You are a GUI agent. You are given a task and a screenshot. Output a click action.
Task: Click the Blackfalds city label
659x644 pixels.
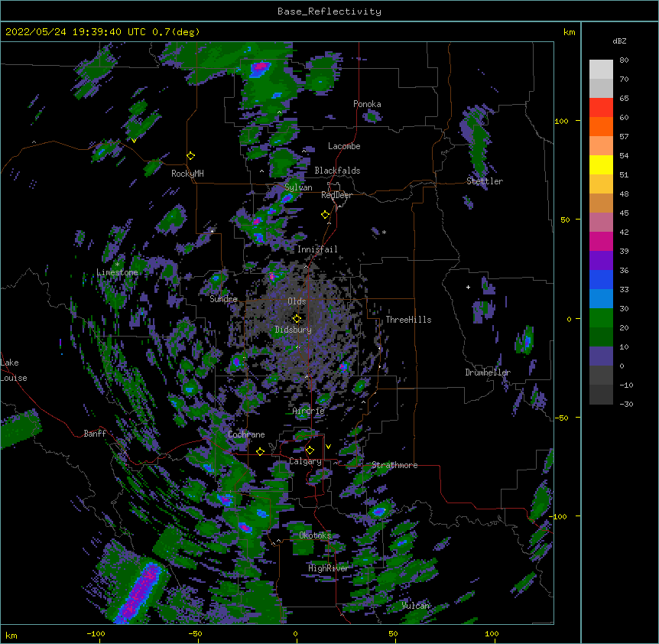[x=337, y=171]
